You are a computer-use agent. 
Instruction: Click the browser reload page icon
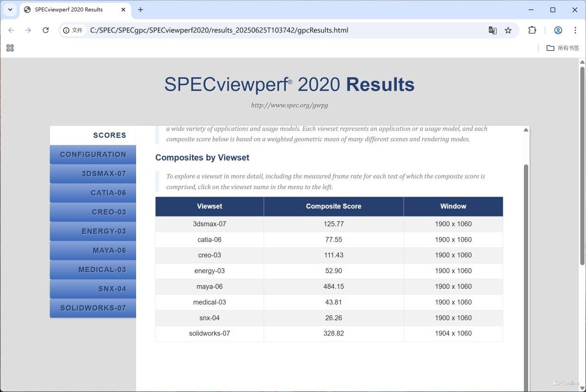[x=45, y=30]
